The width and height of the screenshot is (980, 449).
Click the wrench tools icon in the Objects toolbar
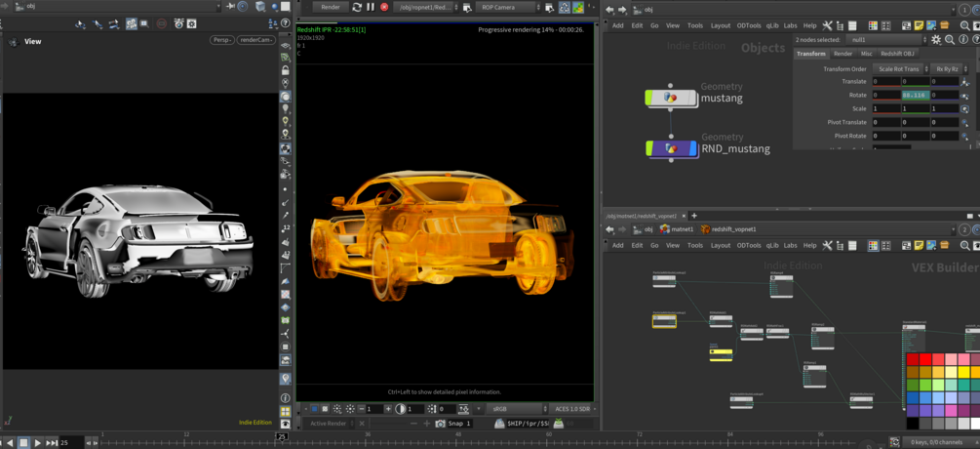(x=827, y=25)
